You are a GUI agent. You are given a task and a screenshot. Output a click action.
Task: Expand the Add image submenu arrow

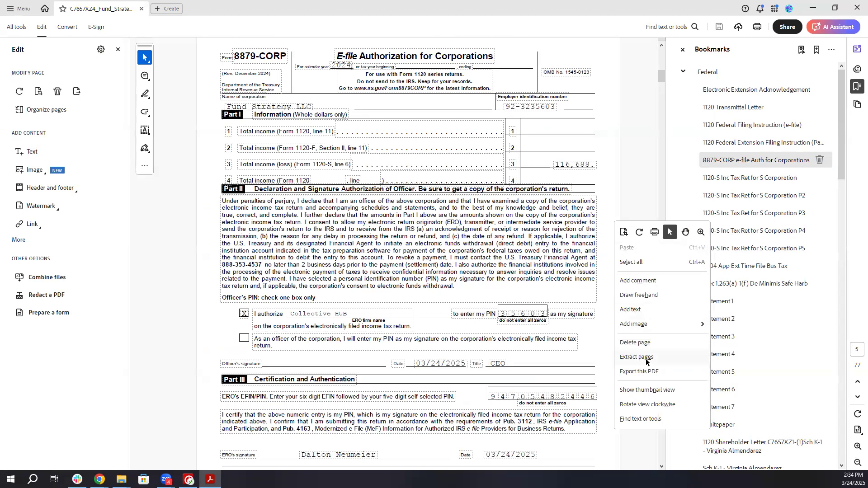[702, 324]
